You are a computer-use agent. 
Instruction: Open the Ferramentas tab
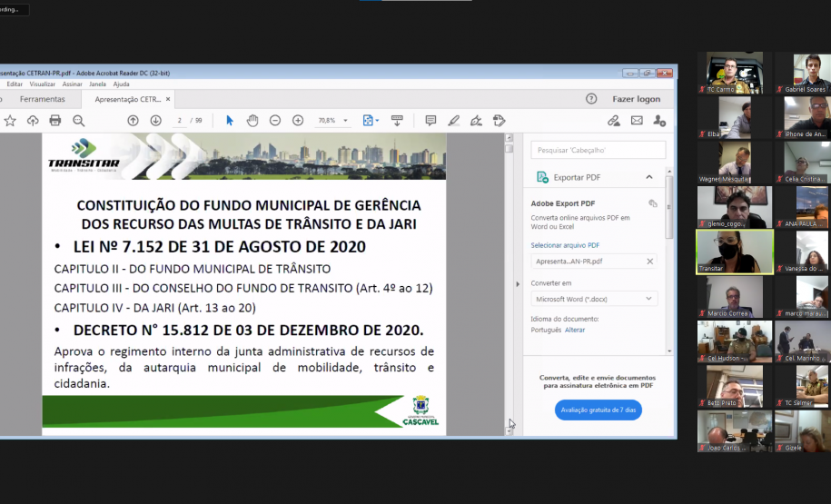(42, 99)
